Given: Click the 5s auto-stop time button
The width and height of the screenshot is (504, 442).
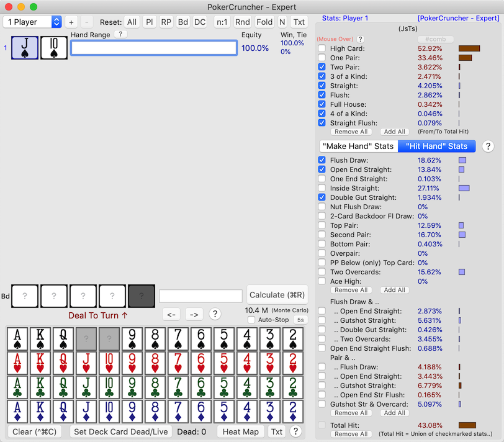Looking at the screenshot, I should point(300,320).
